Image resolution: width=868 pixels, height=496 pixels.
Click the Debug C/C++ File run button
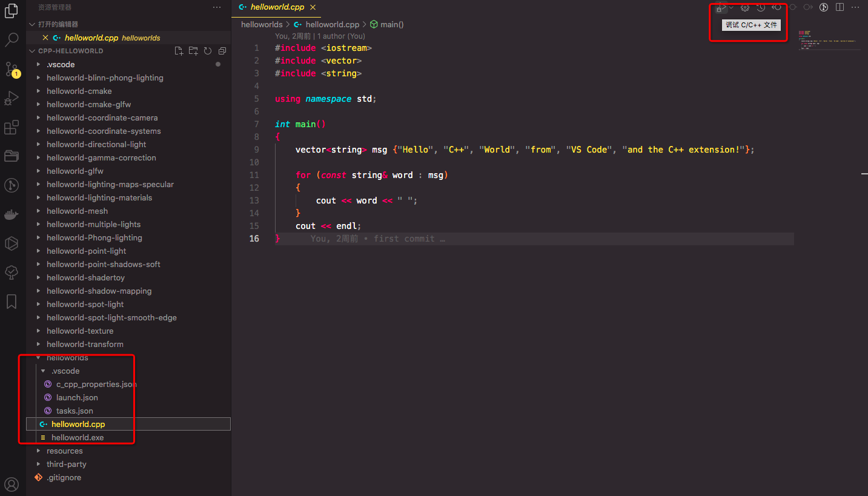(720, 7)
